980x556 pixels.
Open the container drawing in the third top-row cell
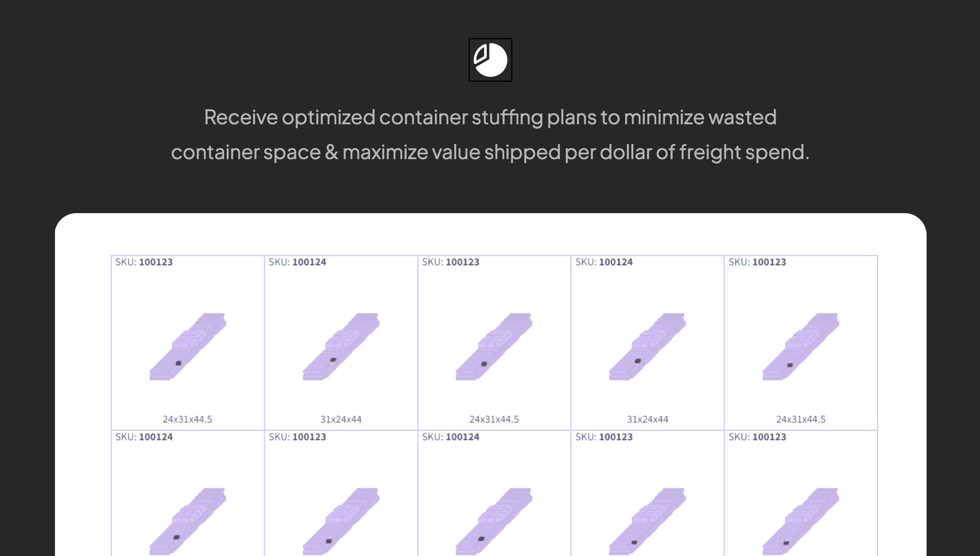(x=494, y=346)
